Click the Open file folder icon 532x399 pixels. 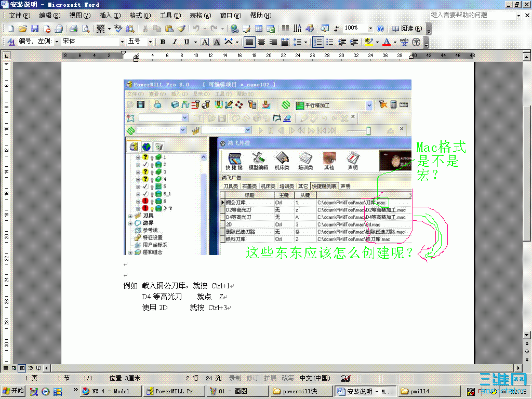(22, 29)
